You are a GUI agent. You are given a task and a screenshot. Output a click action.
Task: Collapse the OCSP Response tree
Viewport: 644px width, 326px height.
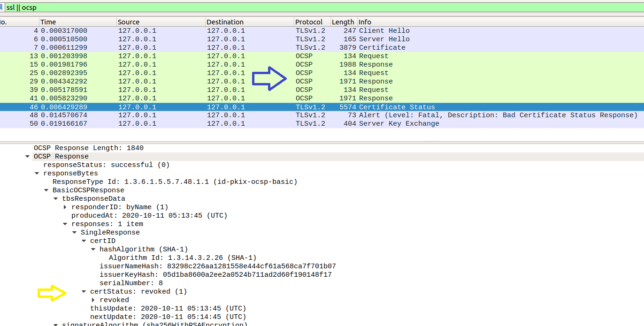(28, 156)
